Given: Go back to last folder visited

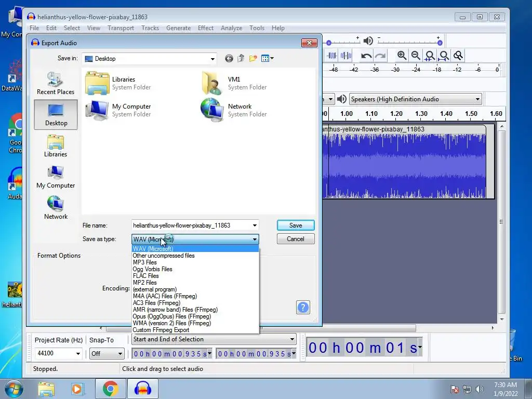Looking at the screenshot, I should [229, 59].
